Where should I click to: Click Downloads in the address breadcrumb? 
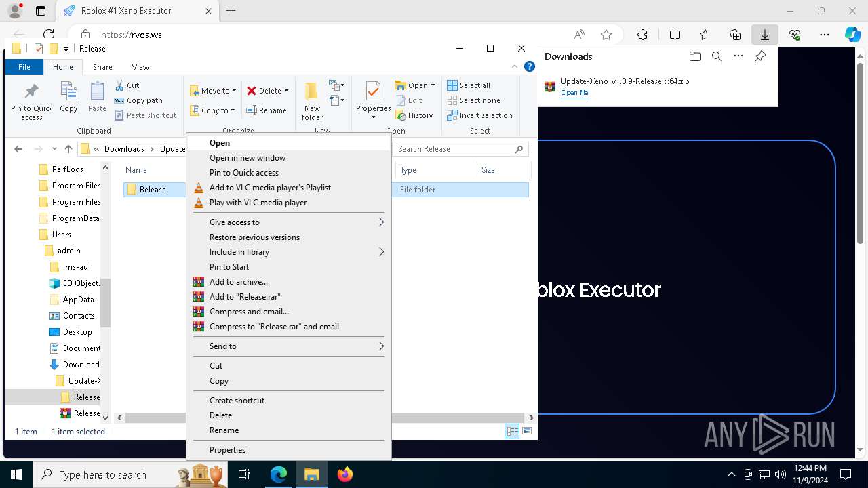124,149
